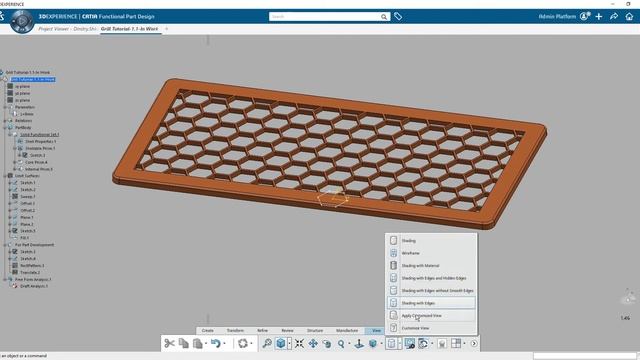Switch to the View tab
Viewport: 640px width, 360px height.
coord(376,330)
